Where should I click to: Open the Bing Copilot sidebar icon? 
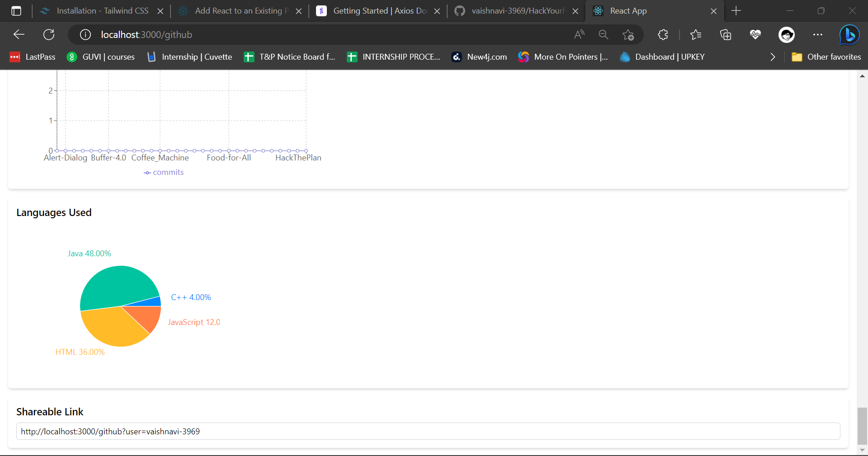849,34
